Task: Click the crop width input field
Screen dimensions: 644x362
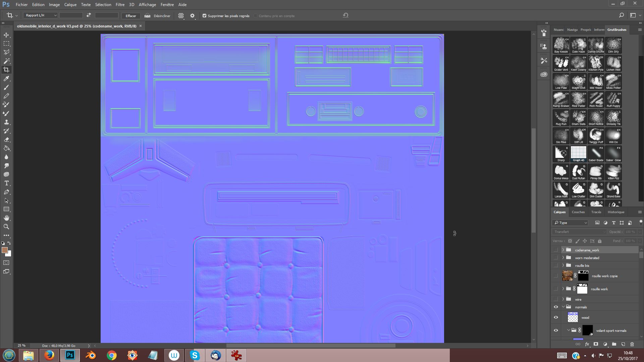Action: (71, 15)
